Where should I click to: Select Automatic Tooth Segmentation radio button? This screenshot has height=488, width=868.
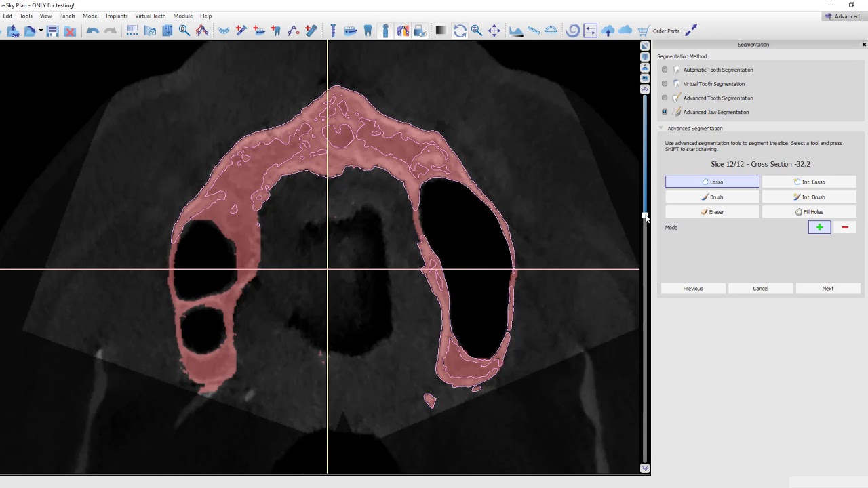click(x=665, y=70)
